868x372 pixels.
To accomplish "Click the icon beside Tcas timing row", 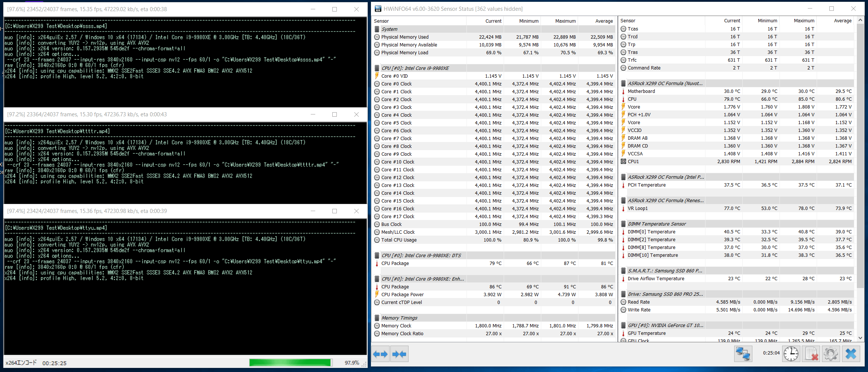I will (623, 29).
